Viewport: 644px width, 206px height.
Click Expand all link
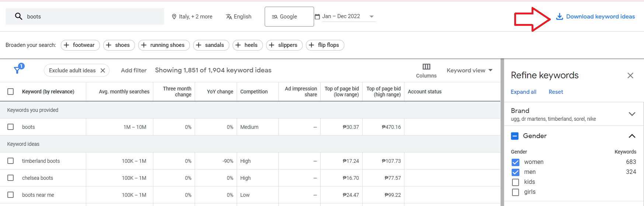[523, 92]
